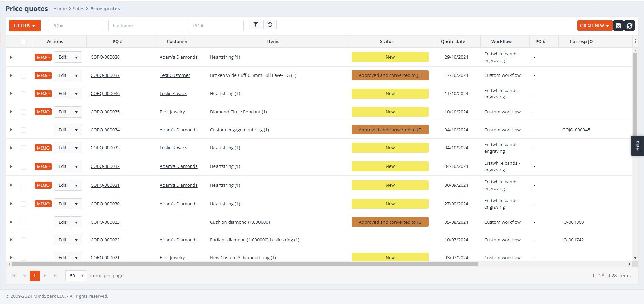Open the CREATE NEW menu
Image resolution: width=644 pixels, height=304 pixels.
pos(594,26)
